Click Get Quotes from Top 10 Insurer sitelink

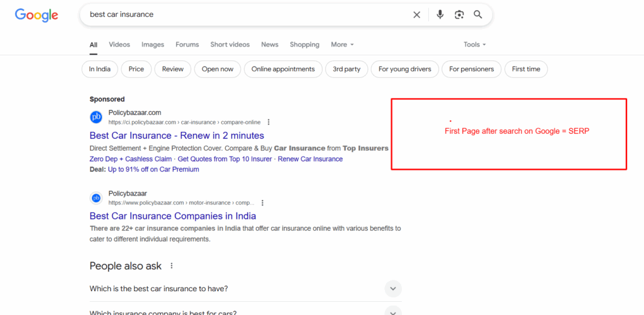pos(225,159)
